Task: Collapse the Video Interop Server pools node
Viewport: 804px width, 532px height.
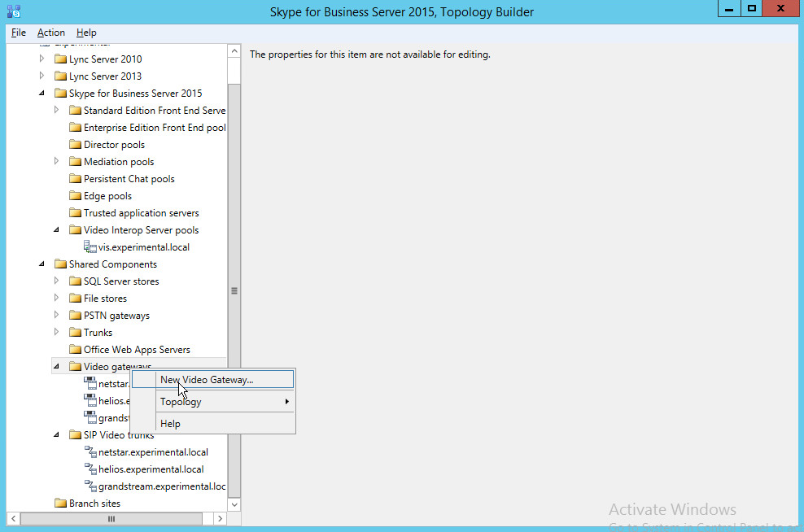Action: pyautogui.click(x=56, y=230)
